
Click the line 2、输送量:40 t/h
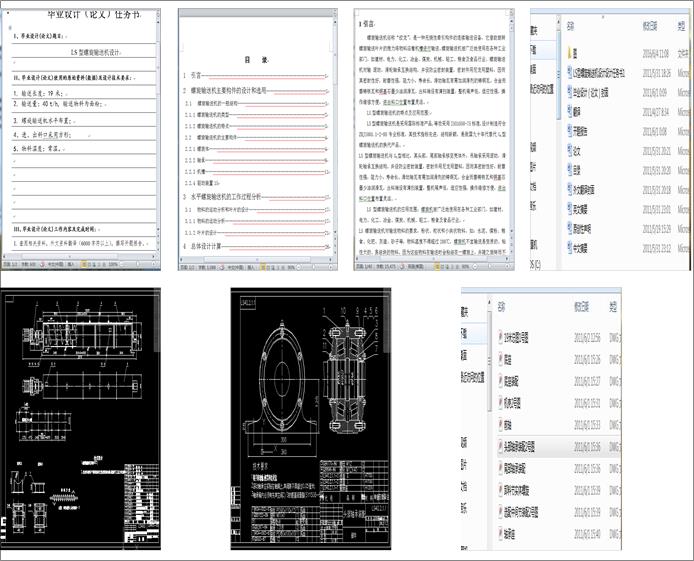(x=59, y=104)
